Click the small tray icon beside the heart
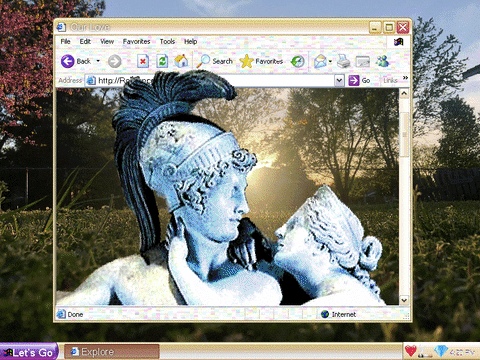 click(x=425, y=353)
